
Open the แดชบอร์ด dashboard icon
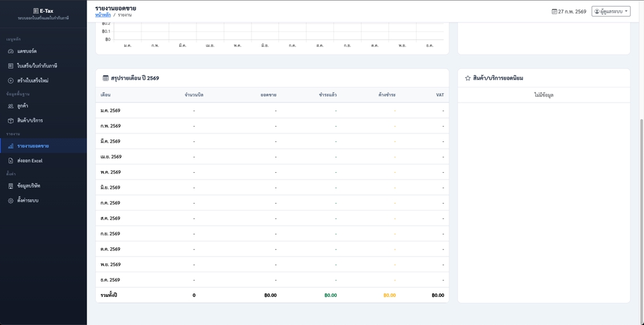click(x=11, y=52)
